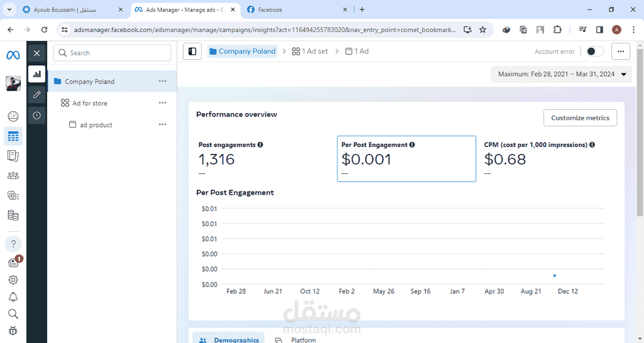This screenshot has width=644, height=343.
Task: Toggle the campaign on/off switch
Action: coord(594,52)
